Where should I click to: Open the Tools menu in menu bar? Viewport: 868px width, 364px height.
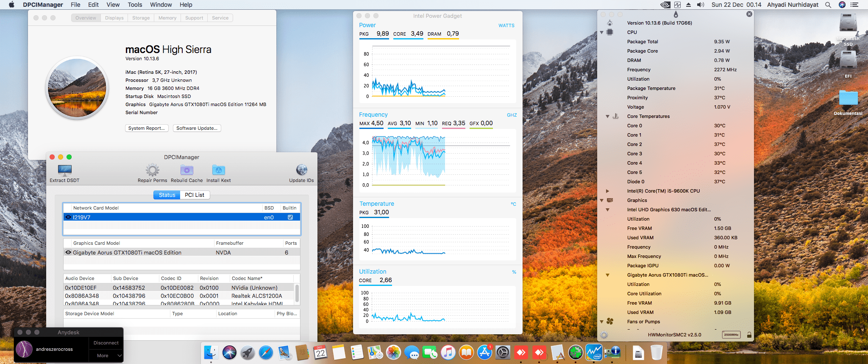[135, 5]
